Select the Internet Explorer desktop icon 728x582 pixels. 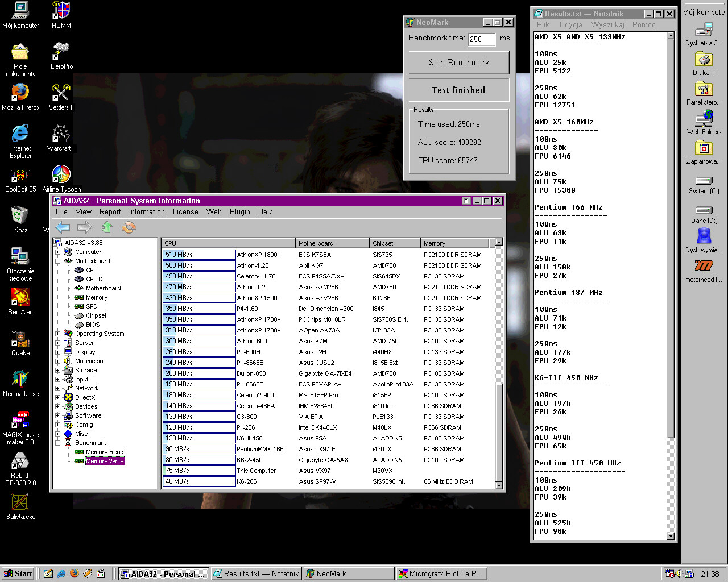click(20, 142)
